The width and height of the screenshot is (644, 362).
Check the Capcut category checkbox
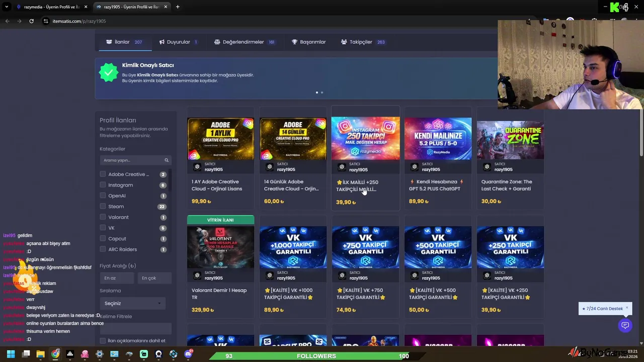[103, 238]
